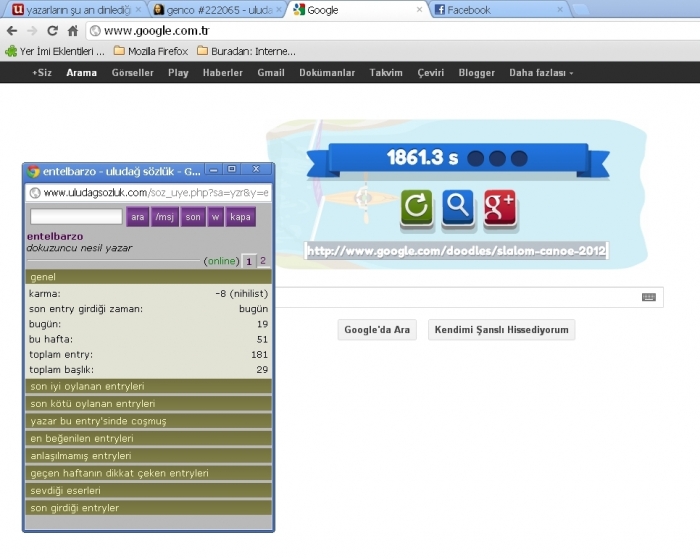Click Kendimi Şanslı Hissediyorum button

(501, 330)
